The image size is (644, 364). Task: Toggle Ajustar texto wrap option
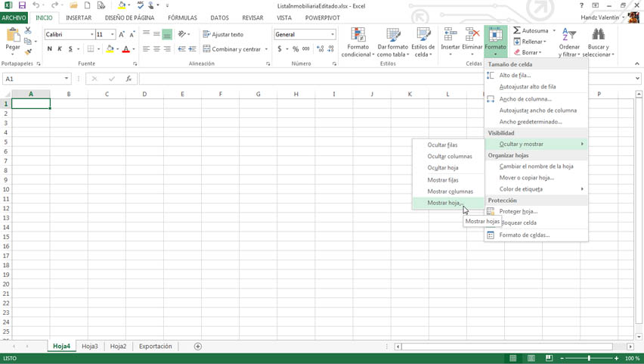223,35
